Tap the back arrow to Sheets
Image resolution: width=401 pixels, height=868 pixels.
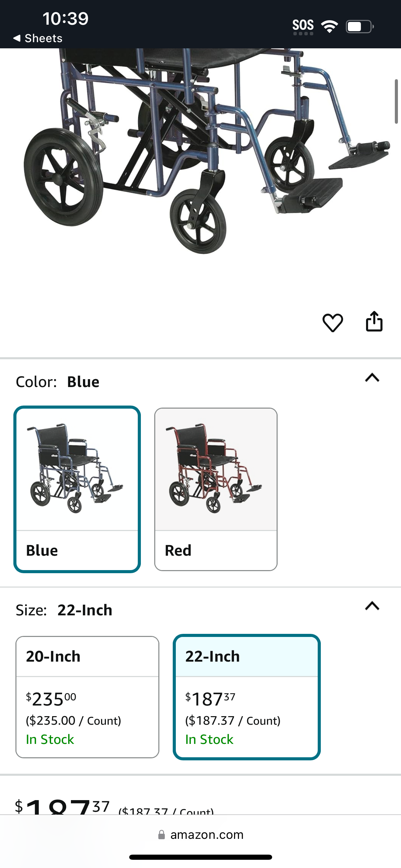coord(17,38)
